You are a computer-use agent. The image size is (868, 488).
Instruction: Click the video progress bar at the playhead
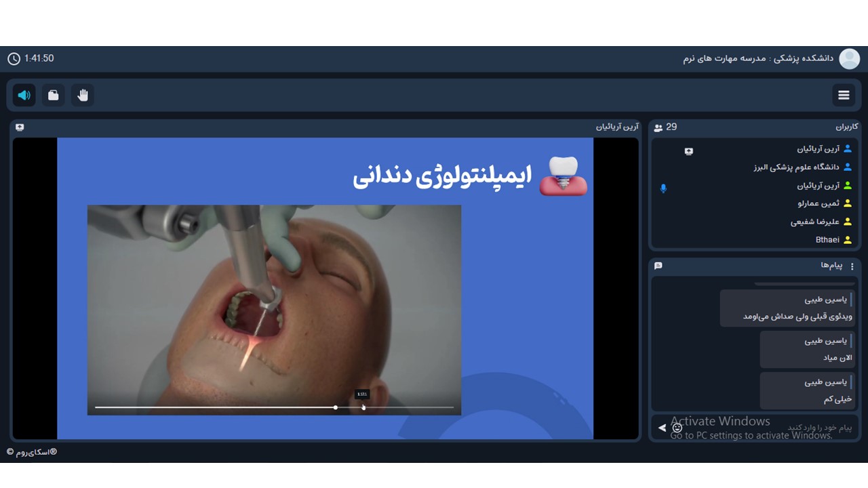point(336,407)
